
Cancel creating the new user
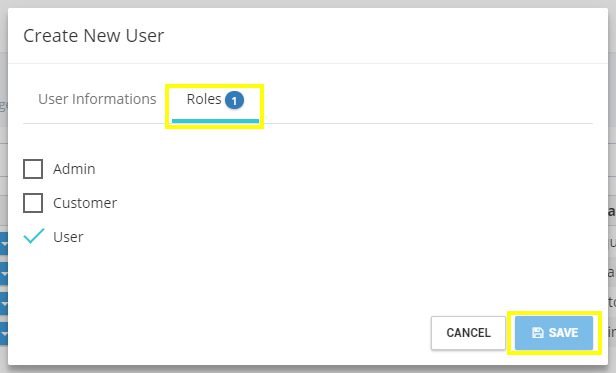(468, 333)
